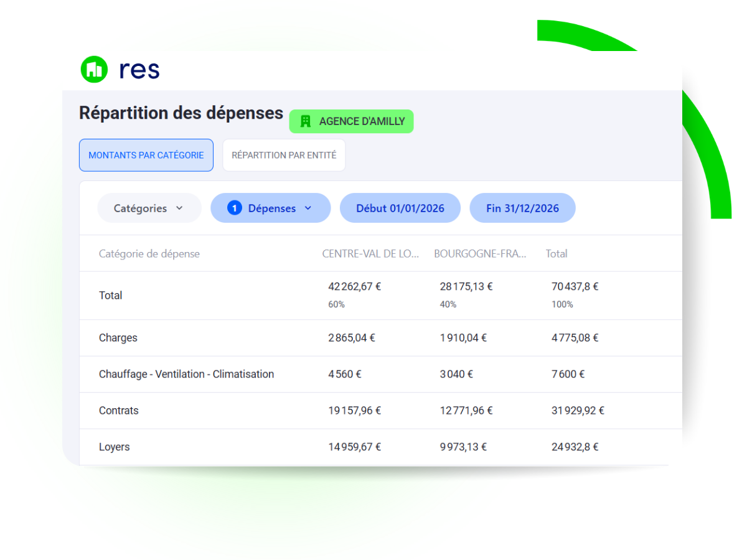Switch to the RÉPARTITION PAR ENTITÉ tab
747x560 pixels.
click(x=284, y=155)
